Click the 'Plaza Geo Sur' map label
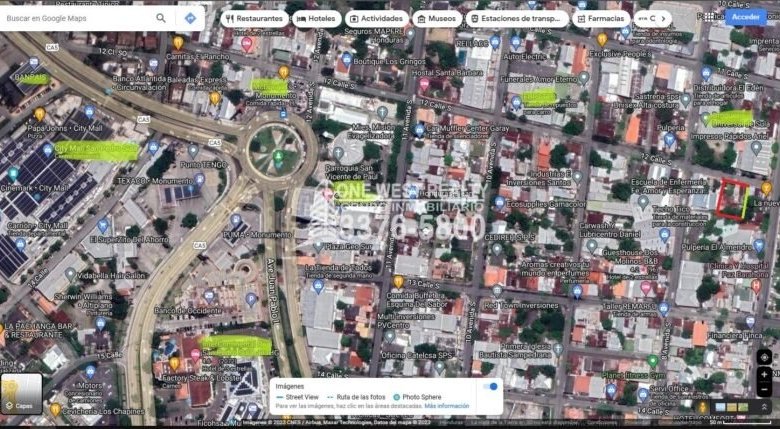Screen dimensions: 780x429 point(348,246)
